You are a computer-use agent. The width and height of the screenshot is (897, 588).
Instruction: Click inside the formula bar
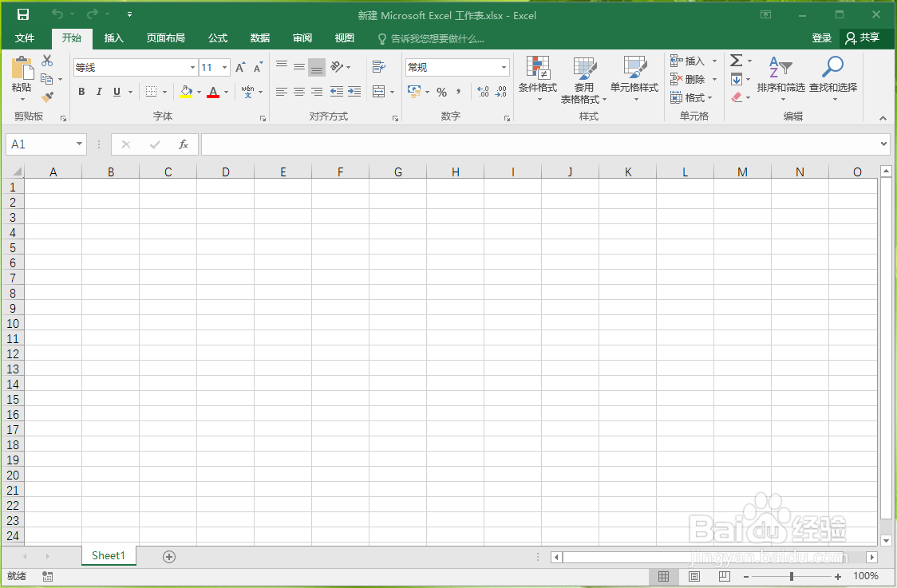[479, 144]
